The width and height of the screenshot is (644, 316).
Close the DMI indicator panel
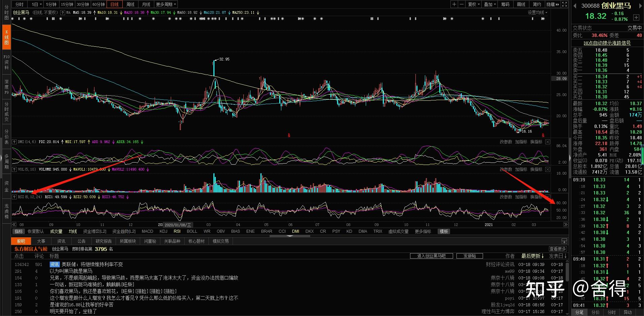pyautogui.click(x=548, y=142)
